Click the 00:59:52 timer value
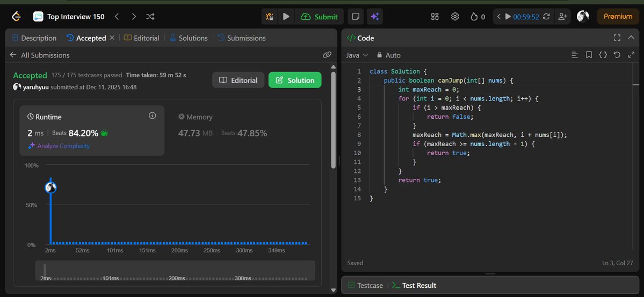This screenshot has height=297, width=644. click(x=526, y=17)
